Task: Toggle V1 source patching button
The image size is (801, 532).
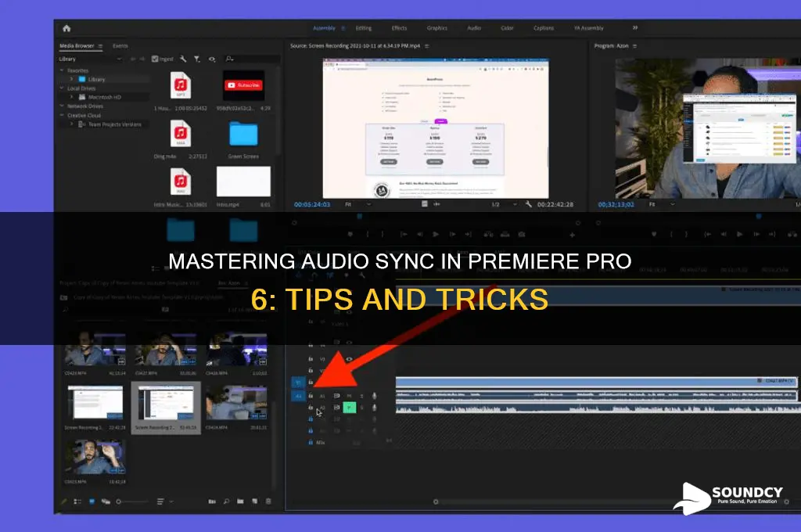Action: click(298, 383)
